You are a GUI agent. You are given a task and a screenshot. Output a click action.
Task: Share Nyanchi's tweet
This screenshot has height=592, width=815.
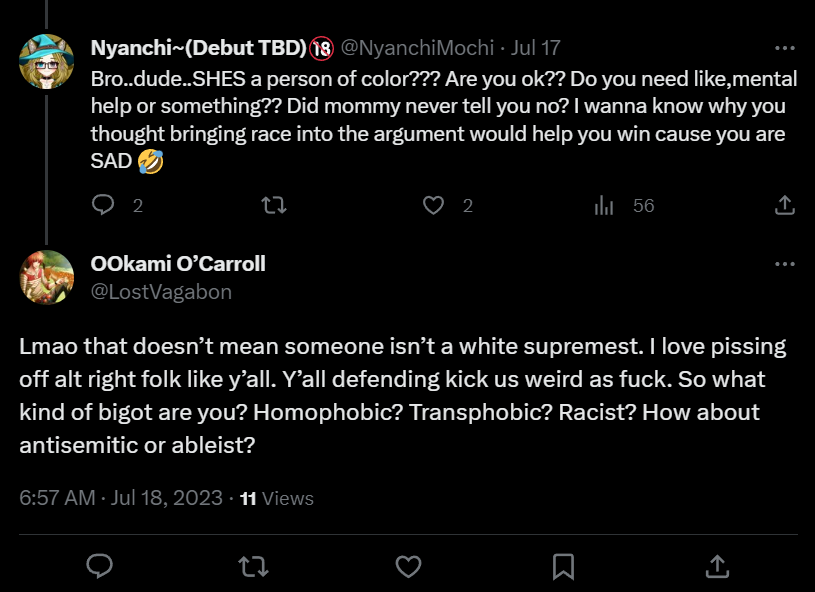click(x=785, y=205)
